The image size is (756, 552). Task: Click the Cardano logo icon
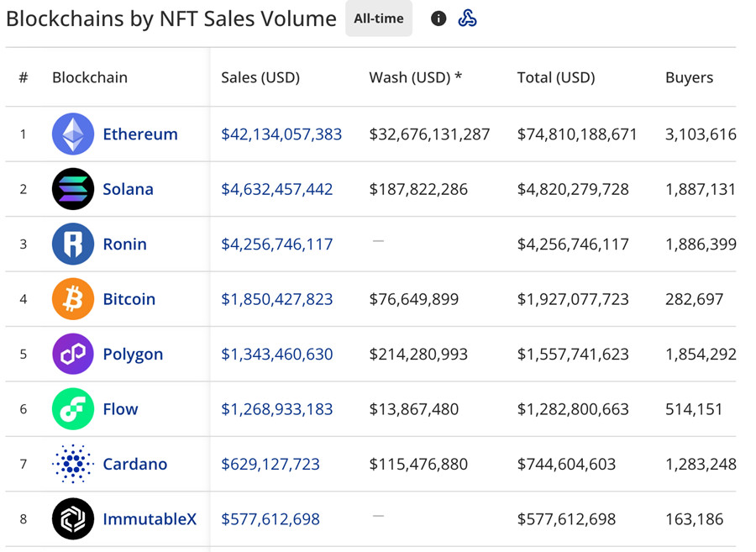(73, 465)
